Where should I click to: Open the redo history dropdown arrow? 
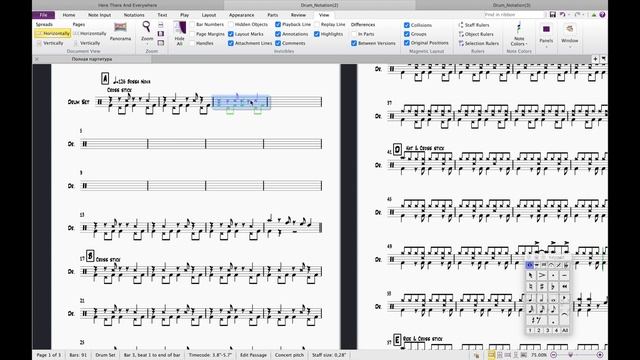584,15
